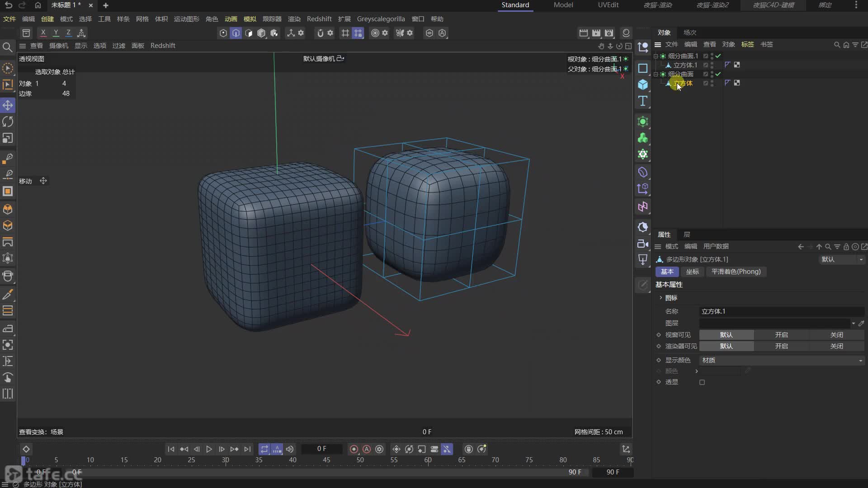The height and width of the screenshot is (488, 868).
Task: Set 视窗可见 to 关闭
Action: 837,335
